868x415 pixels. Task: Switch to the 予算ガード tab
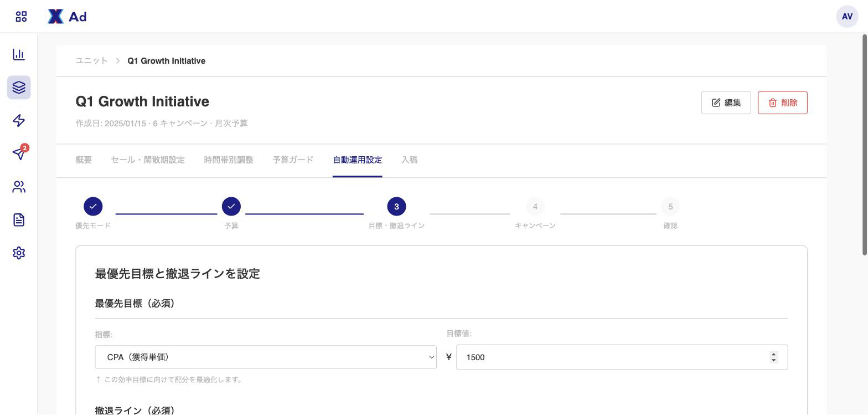coord(293,160)
